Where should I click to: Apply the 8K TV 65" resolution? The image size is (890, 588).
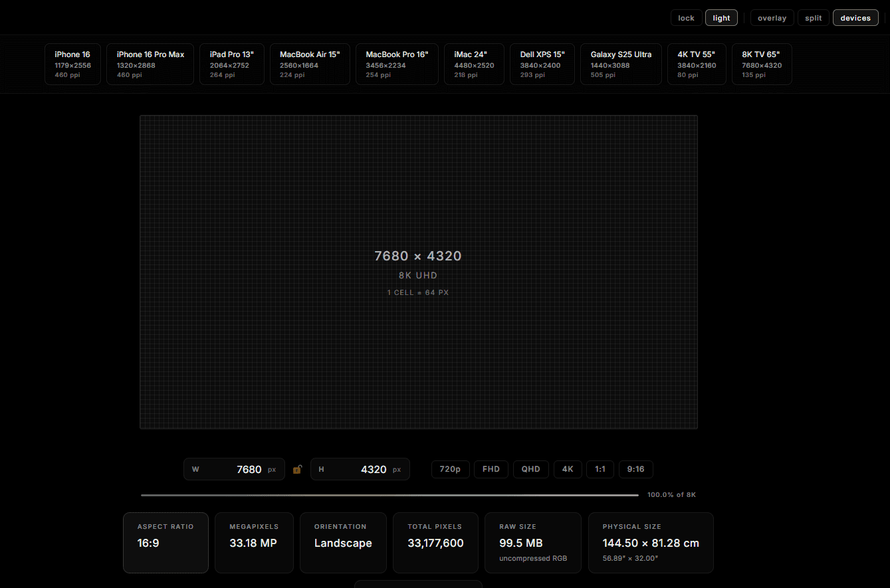pyautogui.click(x=761, y=64)
